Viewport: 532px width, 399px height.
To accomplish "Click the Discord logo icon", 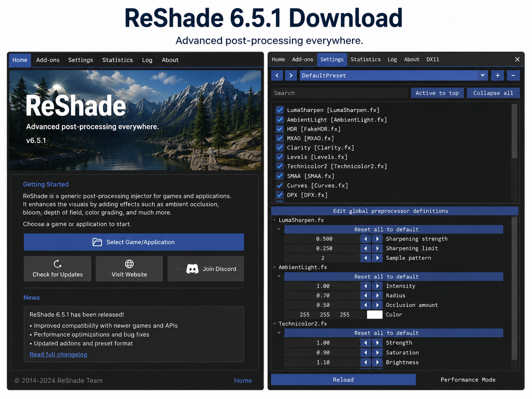I will [192, 269].
